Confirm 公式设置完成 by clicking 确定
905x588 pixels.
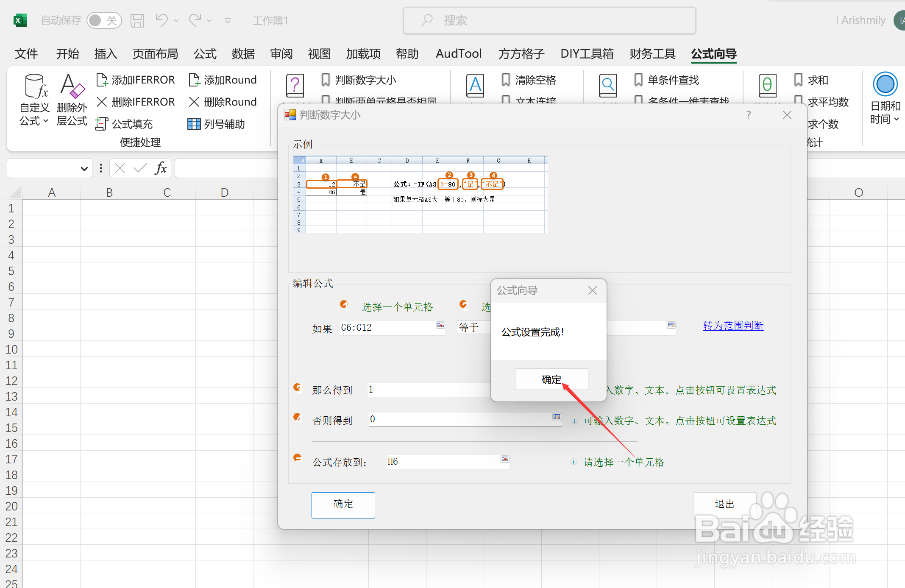tap(551, 379)
